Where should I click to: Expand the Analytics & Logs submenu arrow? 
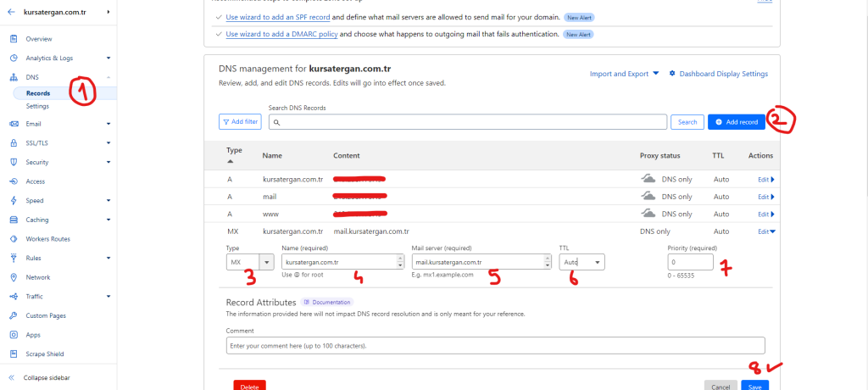coord(108,58)
